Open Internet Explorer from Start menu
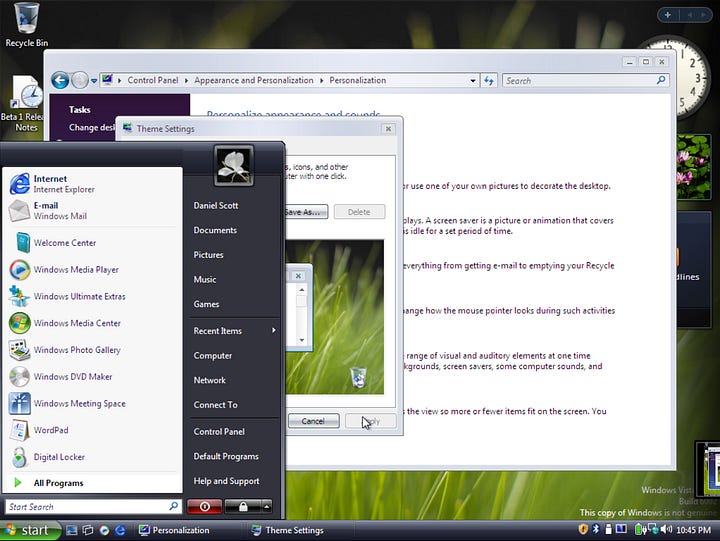 [92, 184]
